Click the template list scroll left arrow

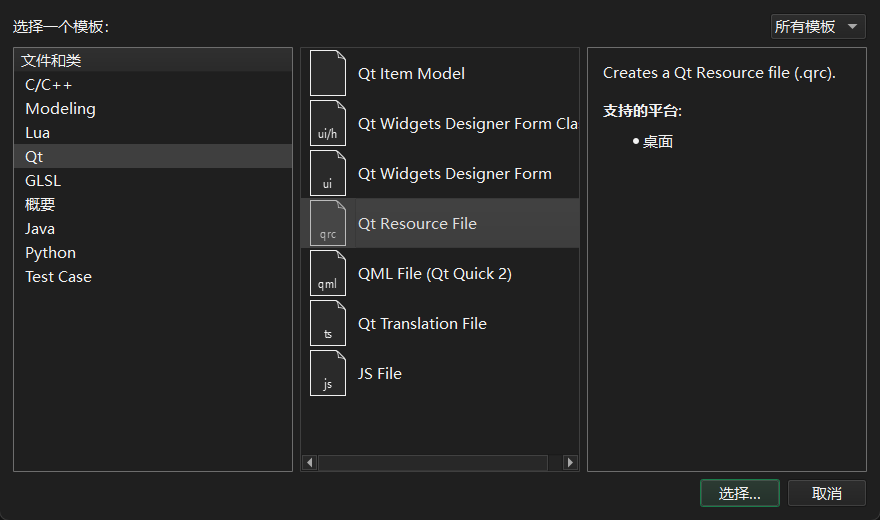tap(310, 462)
